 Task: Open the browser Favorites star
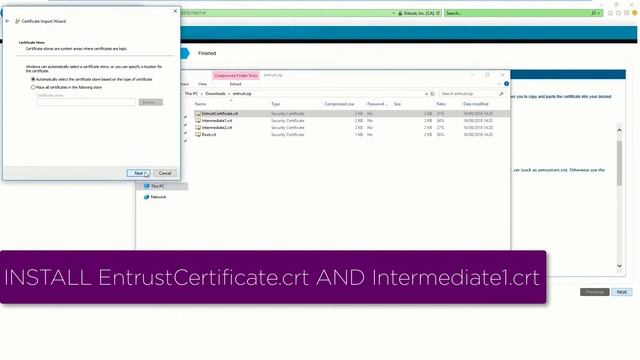[x=618, y=13]
